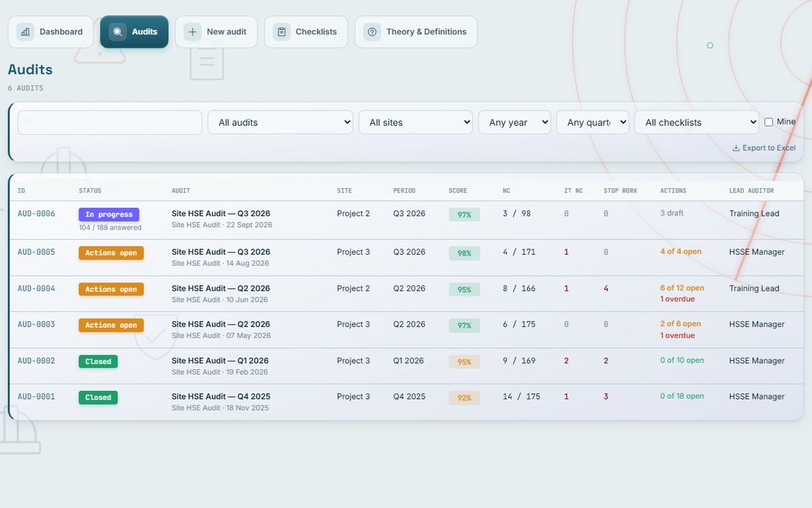This screenshot has width=812, height=508.
Task: Click audit ID AUD-0002
Action: 37,361
